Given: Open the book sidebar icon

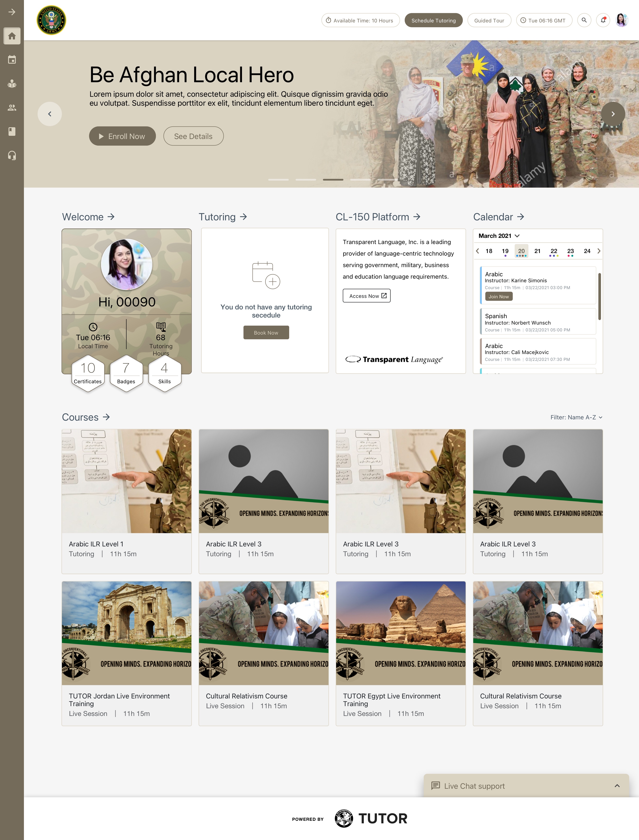Looking at the screenshot, I should 12,132.
